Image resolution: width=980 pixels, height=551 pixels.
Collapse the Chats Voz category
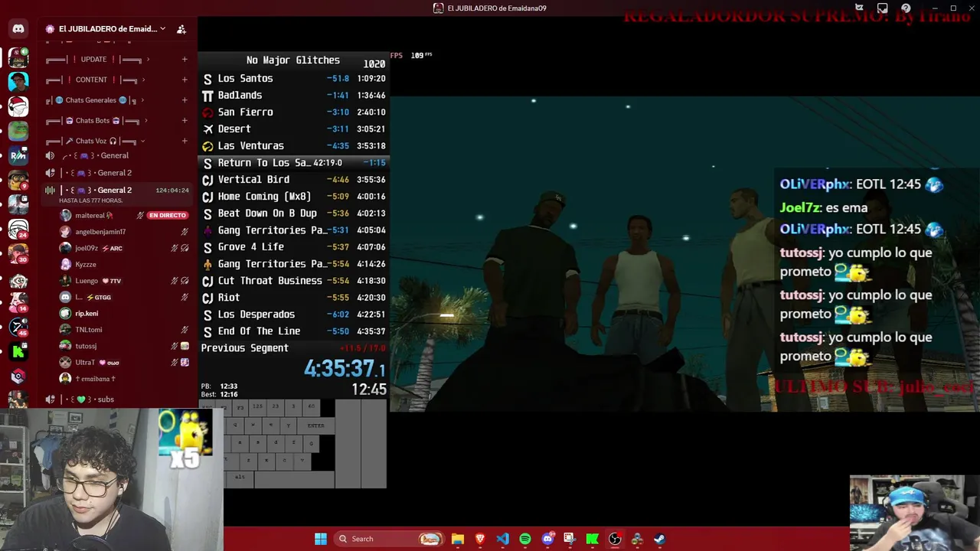pyautogui.click(x=95, y=141)
